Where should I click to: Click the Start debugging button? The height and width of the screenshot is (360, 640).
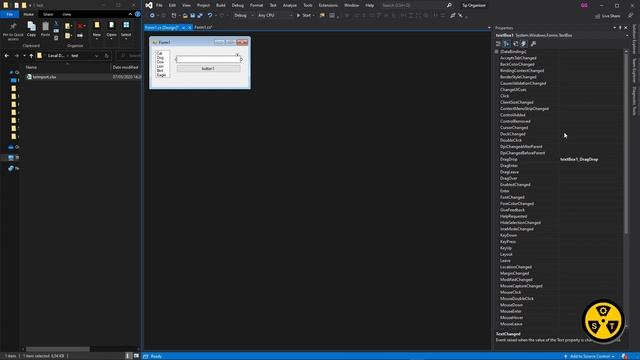(x=304, y=16)
